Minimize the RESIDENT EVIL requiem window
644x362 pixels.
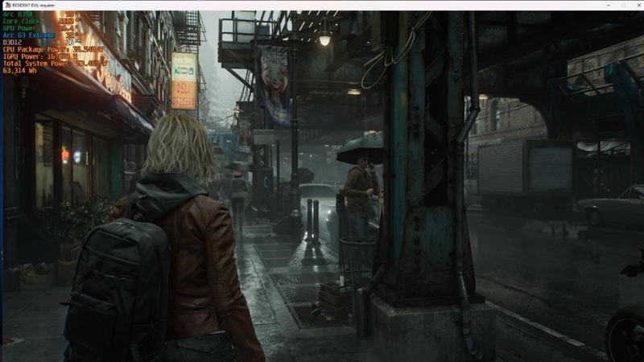(x=609, y=5)
